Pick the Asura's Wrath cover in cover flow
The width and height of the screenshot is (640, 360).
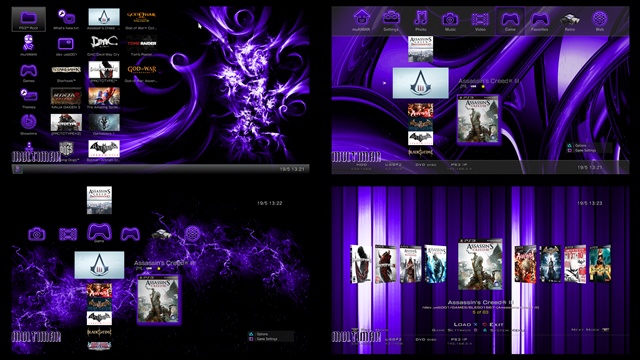click(x=525, y=264)
